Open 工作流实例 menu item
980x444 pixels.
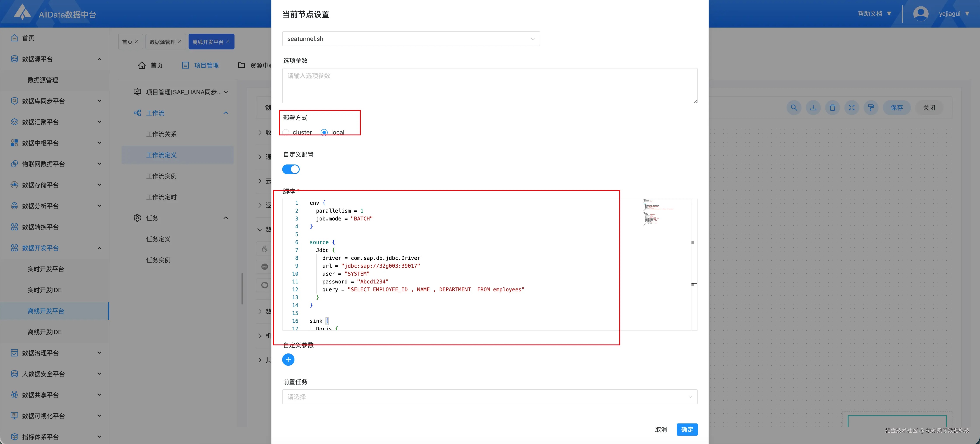(161, 176)
